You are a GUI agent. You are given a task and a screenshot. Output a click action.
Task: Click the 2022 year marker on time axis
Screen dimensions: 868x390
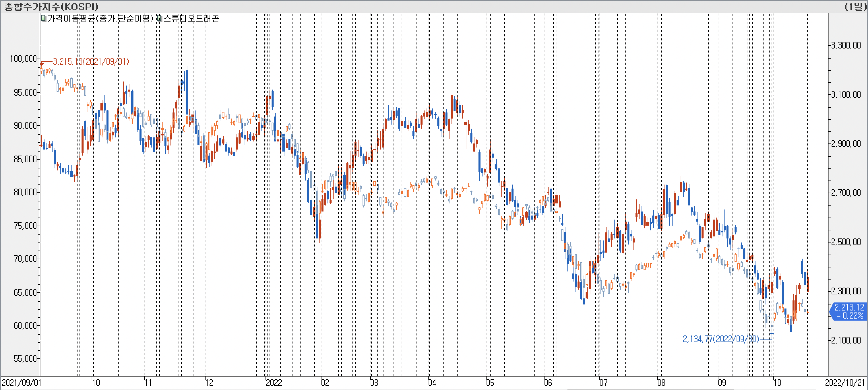pyautogui.click(x=273, y=383)
